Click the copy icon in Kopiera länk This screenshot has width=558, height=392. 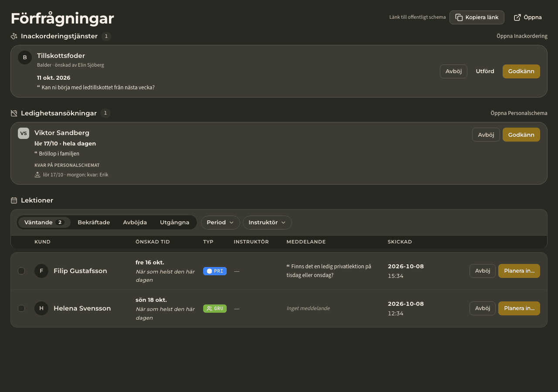[459, 17]
